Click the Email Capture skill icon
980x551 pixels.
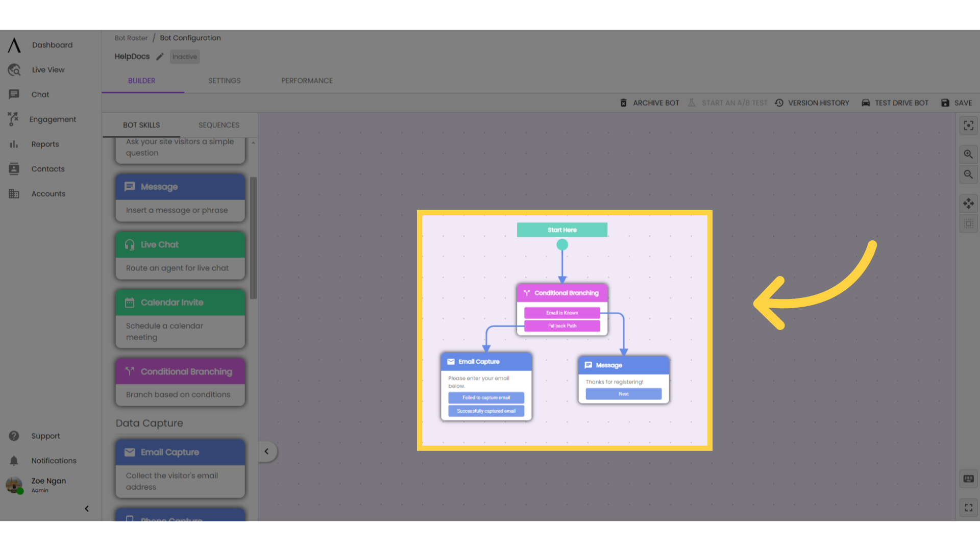click(x=129, y=452)
